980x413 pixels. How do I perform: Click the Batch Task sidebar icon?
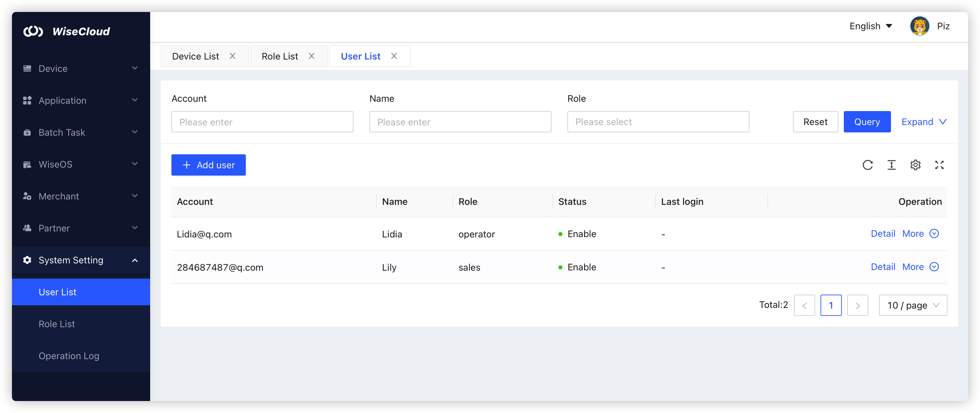tap(27, 132)
